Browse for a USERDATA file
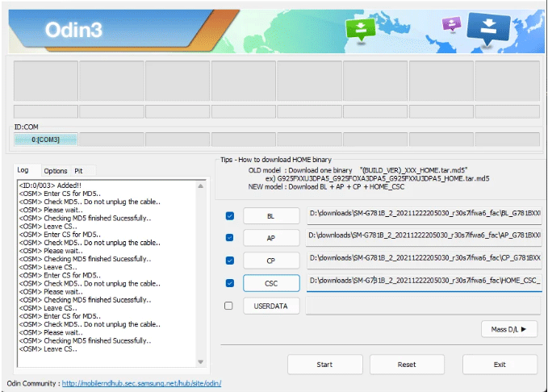Viewport: 548px width, 392px height. (x=271, y=306)
